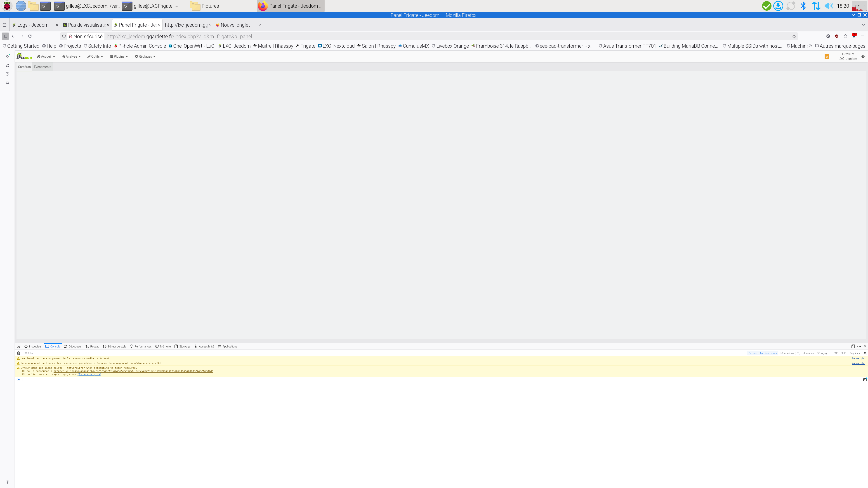868x488 pixels.
Task: Open the orange notification badge
Action: [x=827, y=56]
